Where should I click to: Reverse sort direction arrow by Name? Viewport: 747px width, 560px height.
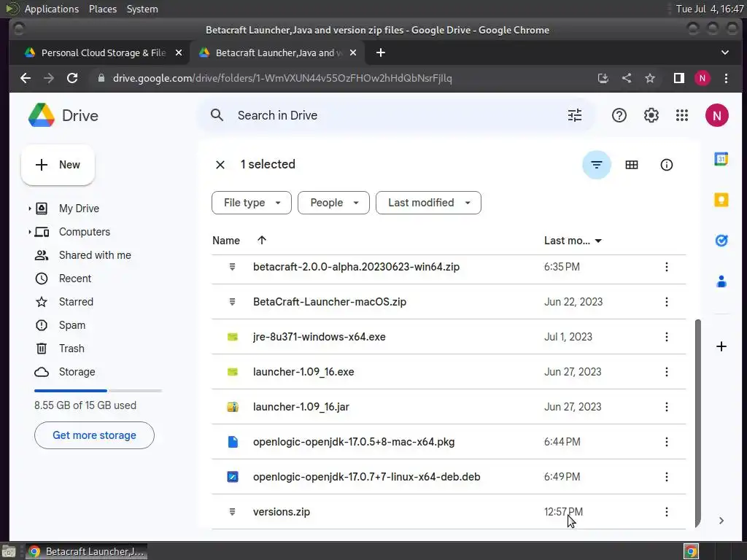[x=262, y=240]
